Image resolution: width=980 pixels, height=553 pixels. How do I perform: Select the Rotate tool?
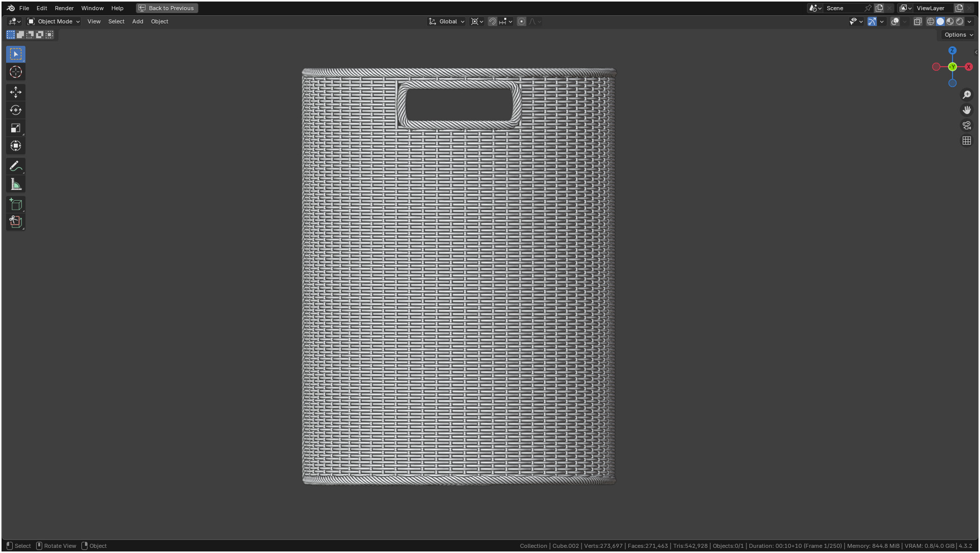[16, 110]
